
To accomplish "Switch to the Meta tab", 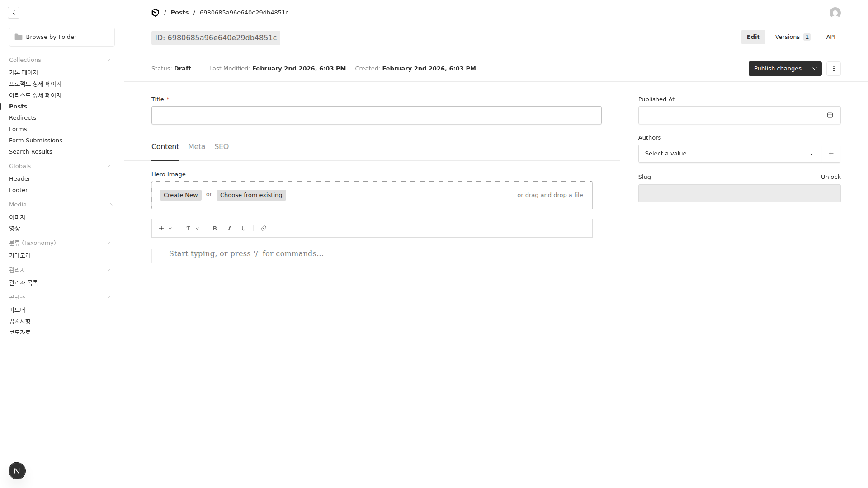I will [197, 147].
